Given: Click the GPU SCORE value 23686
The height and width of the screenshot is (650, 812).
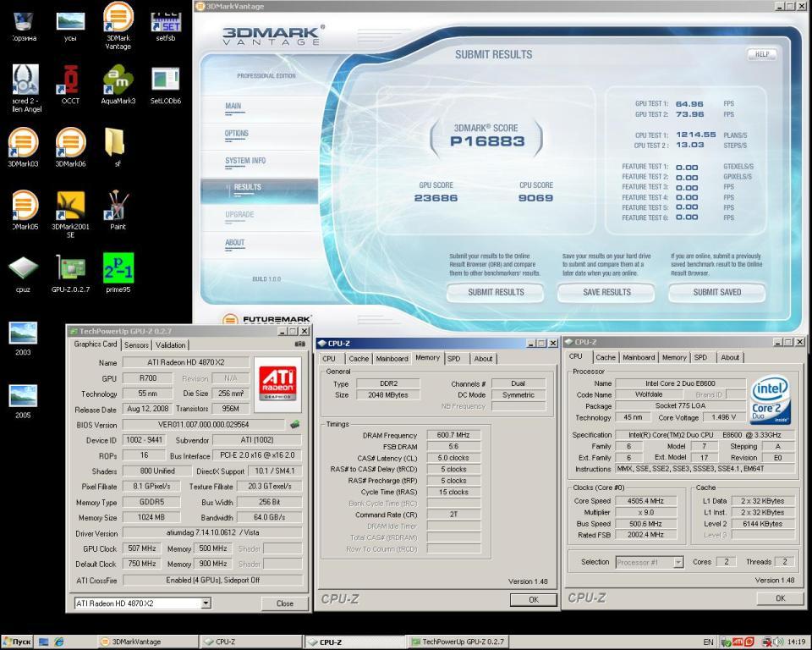Looking at the screenshot, I should 436,198.
